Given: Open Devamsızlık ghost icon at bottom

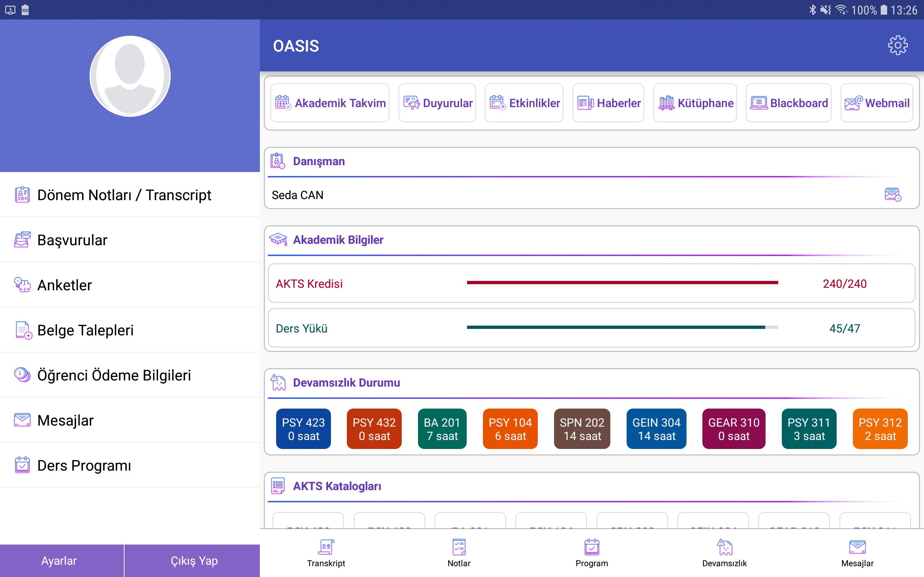Looking at the screenshot, I should [x=724, y=548].
